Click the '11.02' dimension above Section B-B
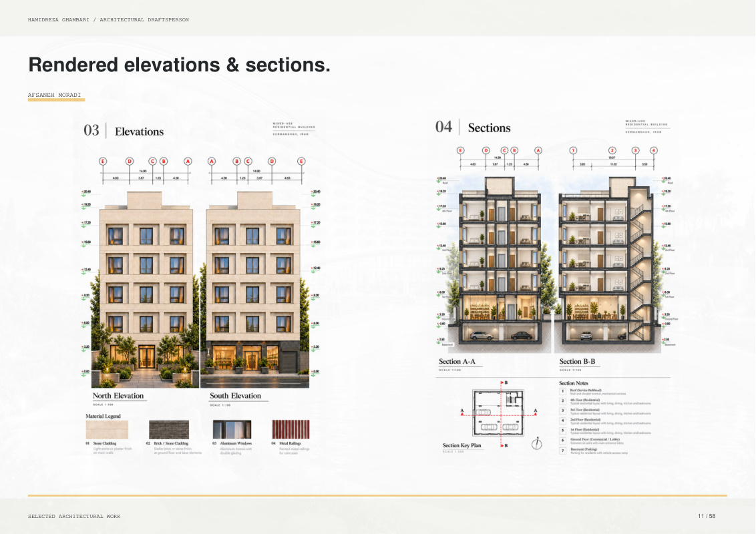This screenshot has width=756, height=534. [x=613, y=164]
